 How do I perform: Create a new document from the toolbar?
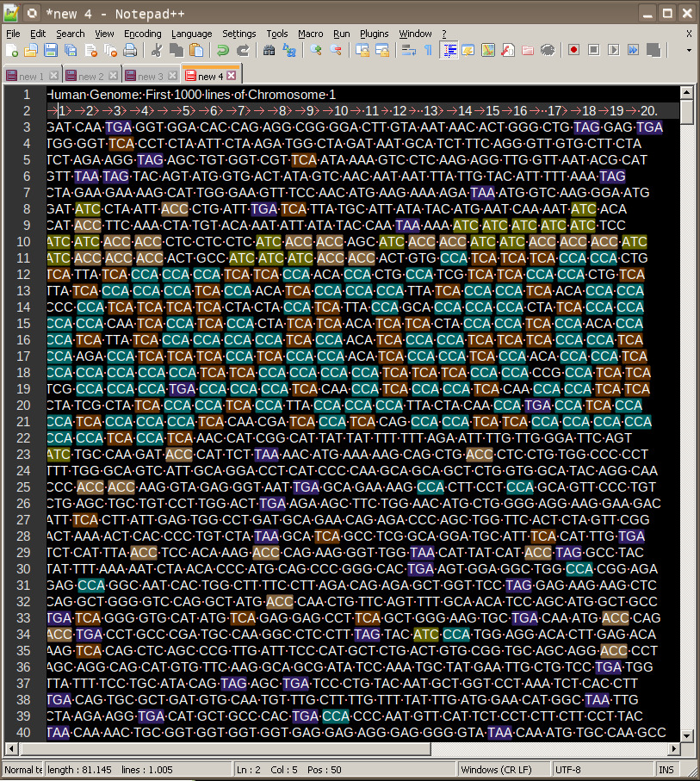[11, 51]
